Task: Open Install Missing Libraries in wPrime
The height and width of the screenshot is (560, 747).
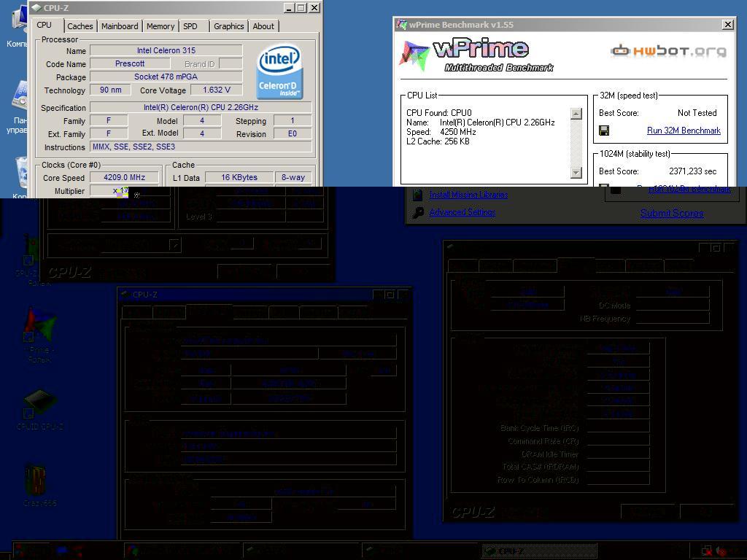Action: click(x=468, y=195)
